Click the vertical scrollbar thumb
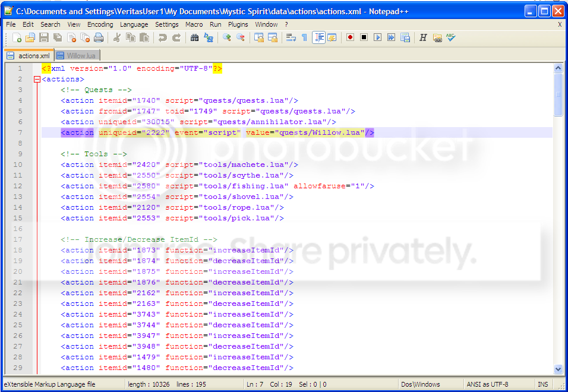Image resolution: width=568 pixels, height=392 pixels. pyautogui.click(x=558, y=95)
